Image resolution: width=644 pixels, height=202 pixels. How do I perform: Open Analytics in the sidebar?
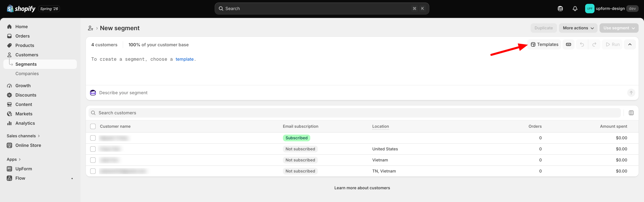40,123
